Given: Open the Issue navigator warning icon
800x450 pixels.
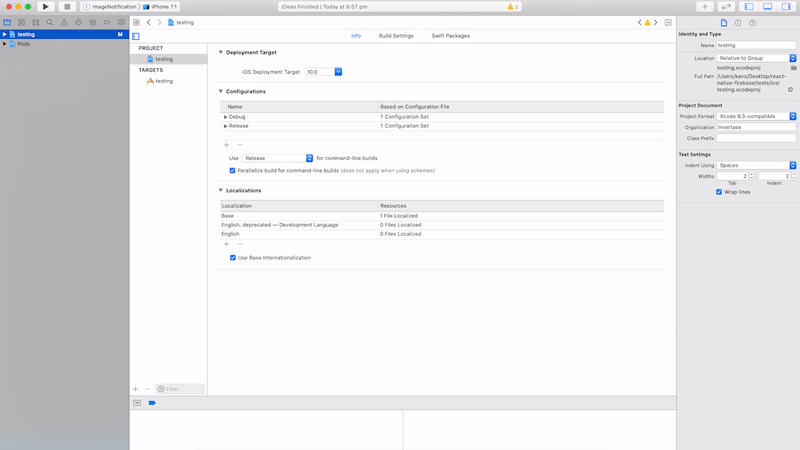Looking at the screenshot, I should click(64, 22).
